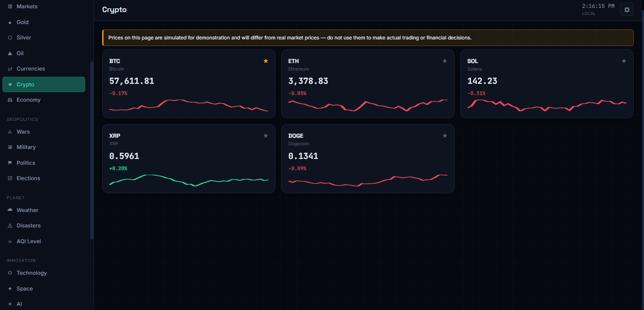The height and width of the screenshot is (310, 644).
Task: Open the Elections page
Action: point(44,178)
